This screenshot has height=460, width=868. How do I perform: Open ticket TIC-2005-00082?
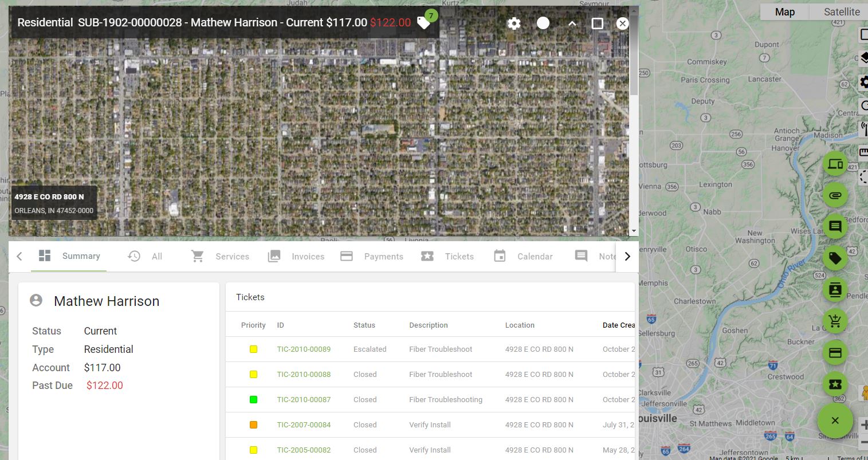304,450
